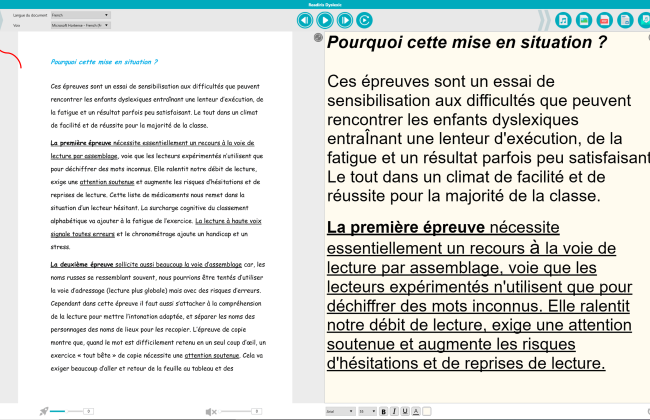Adjust the reading speed slider
The width and height of the screenshot is (650, 420).
pyautogui.click(x=66, y=411)
